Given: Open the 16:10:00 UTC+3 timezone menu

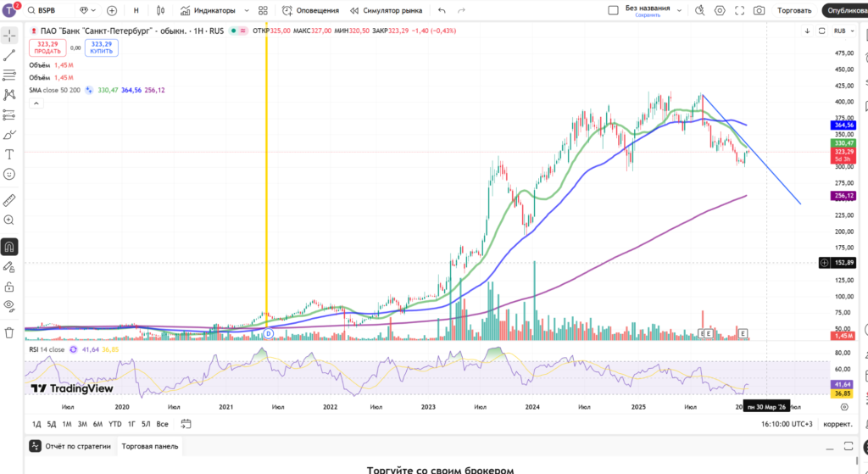Looking at the screenshot, I should (787, 424).
